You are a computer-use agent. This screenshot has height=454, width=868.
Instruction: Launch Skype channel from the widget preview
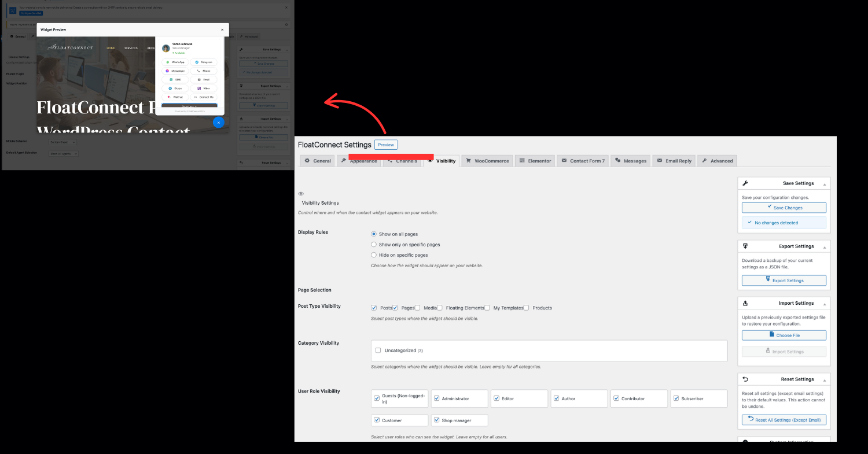(x=175, y=88)
